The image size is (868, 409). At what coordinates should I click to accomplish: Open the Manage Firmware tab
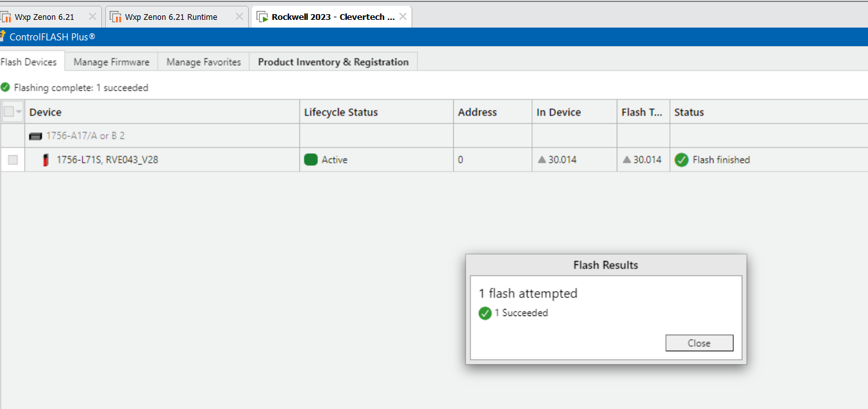[112, 62]
